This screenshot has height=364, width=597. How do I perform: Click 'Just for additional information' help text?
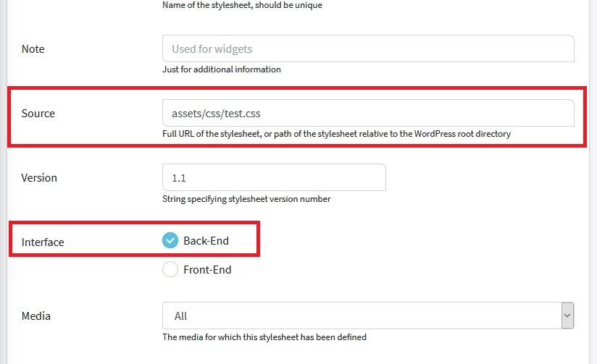222,69
